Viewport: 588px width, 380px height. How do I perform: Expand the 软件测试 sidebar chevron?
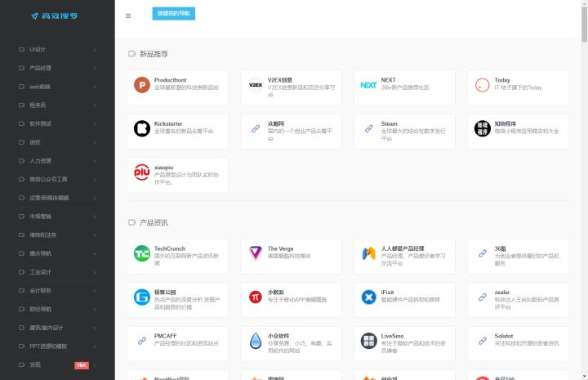pyautogui.click(x=95, y=123)
